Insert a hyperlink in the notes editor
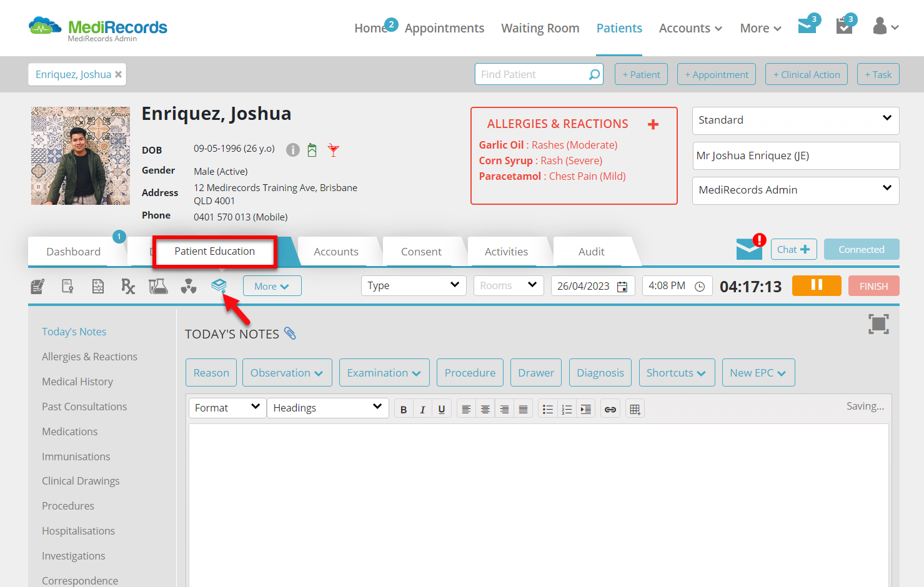This screenshot has height=587, width=924. 610,409
